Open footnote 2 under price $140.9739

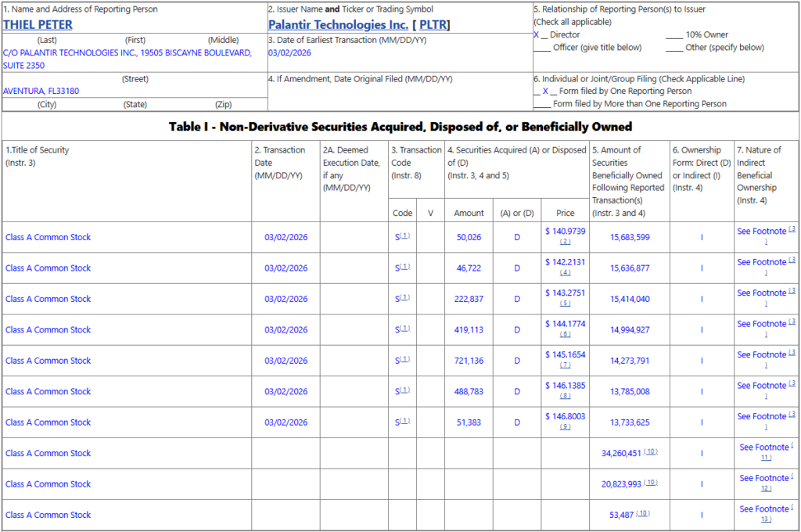[565, 242]
